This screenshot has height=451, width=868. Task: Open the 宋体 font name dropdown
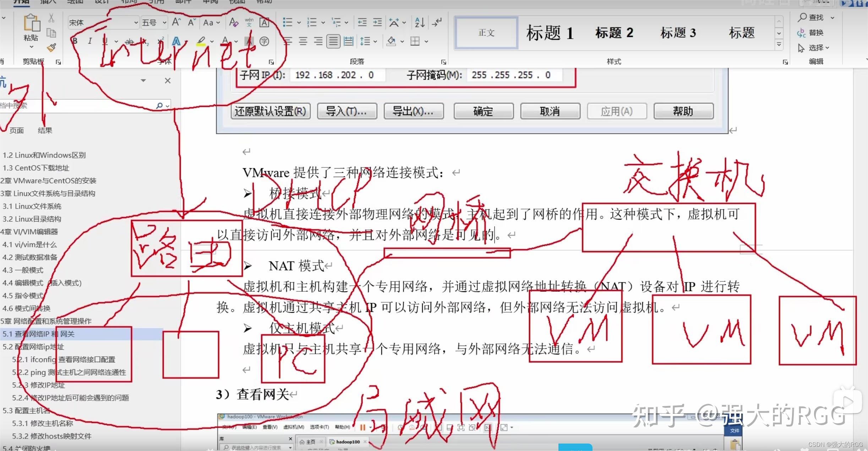(136, 22)
